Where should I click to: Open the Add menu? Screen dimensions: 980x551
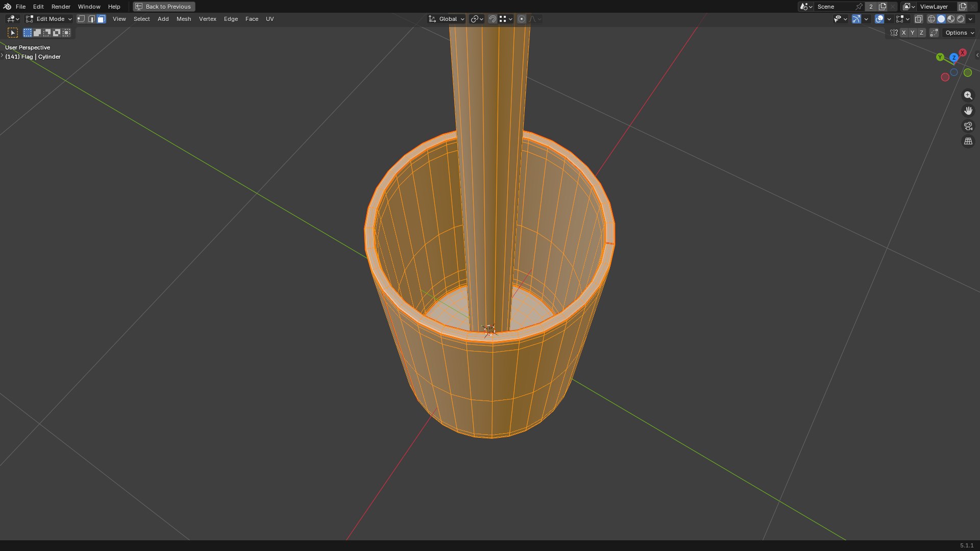click(163, 19)
